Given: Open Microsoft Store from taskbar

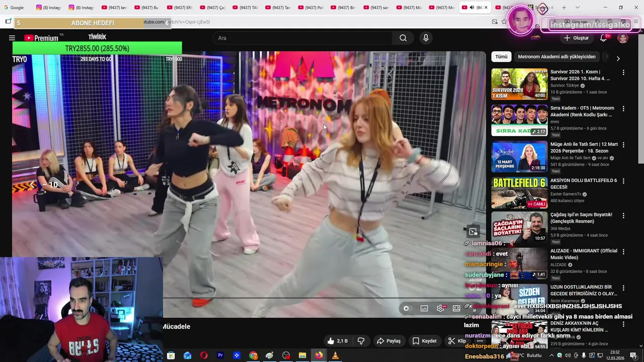Looking at the screenshot, I should coord(171,355).
